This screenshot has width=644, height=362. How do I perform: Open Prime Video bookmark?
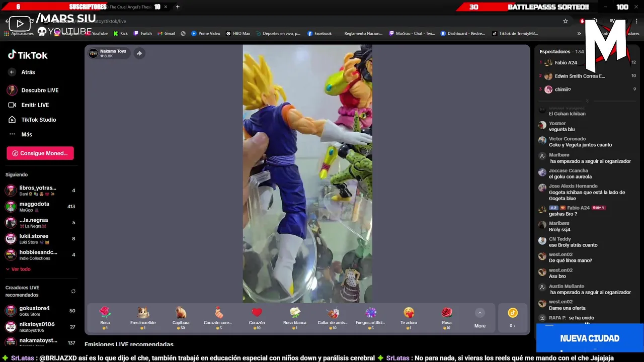pyautogui.click(x=206, y=33)
